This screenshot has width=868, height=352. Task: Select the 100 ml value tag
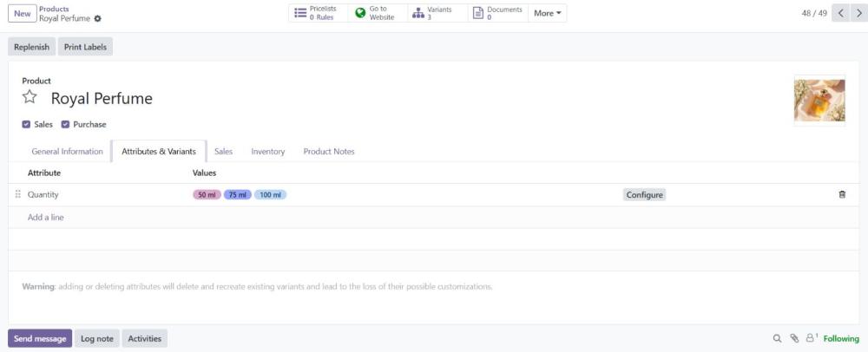[270, 194]
